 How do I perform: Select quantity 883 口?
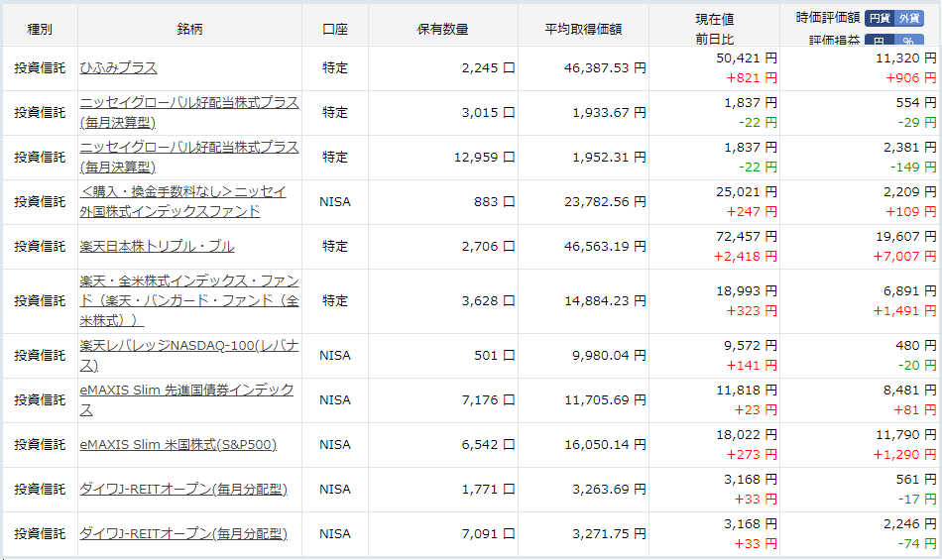pos(495,201)
